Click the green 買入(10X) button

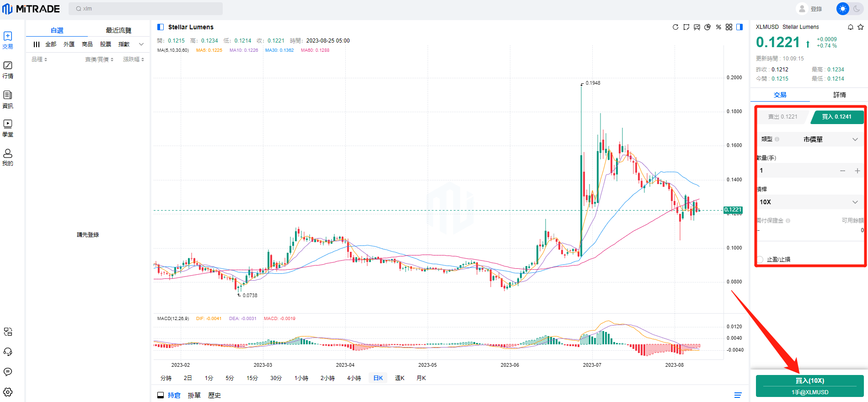coord(809,386)
